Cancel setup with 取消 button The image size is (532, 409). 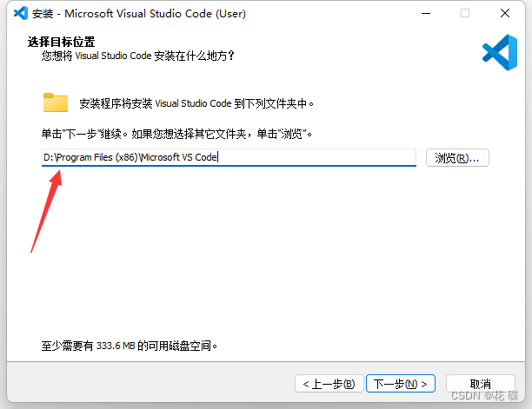pos(481,384)
